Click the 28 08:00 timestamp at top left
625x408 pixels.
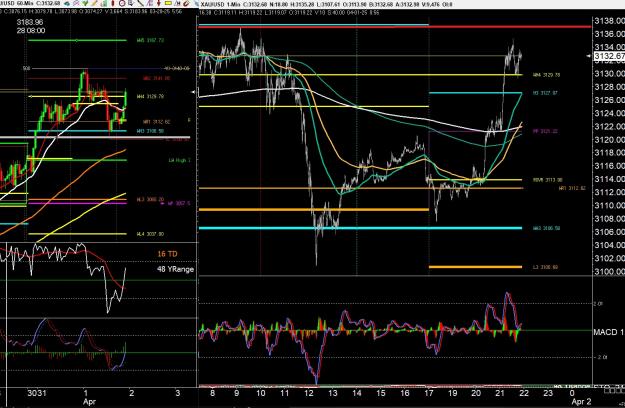31,30
